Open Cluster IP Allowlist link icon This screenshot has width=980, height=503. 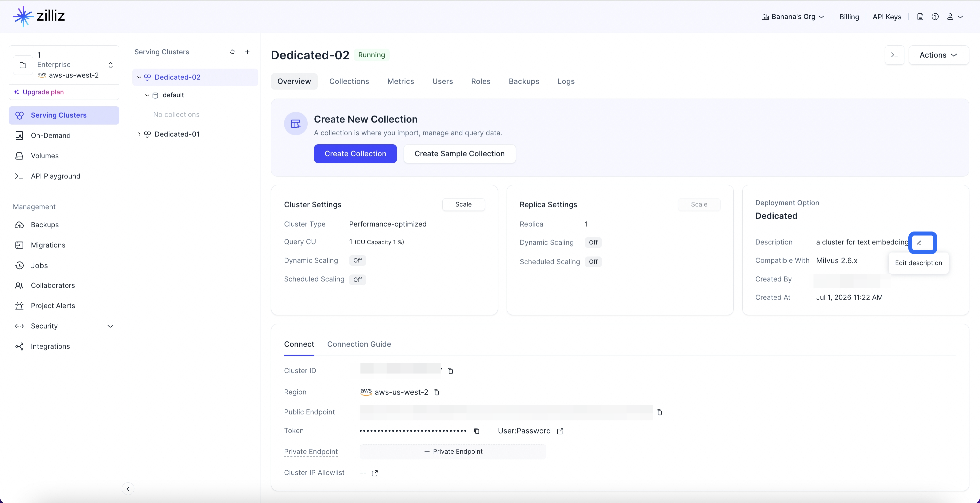pyautogui.click(x=375, y=473)
